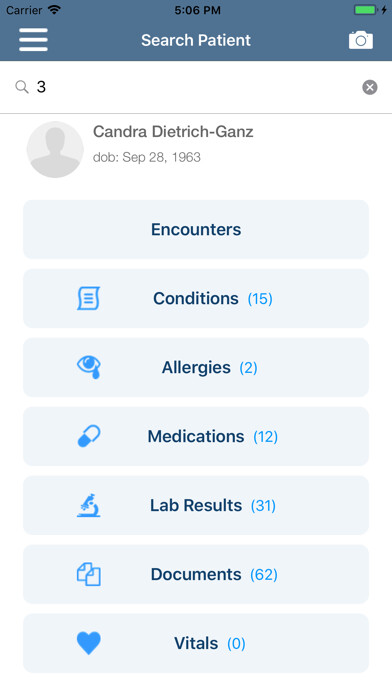The width and height of the screenshot is (392, 696).
Task: Click the Allergies eye icon
Action: pos(89,367)
